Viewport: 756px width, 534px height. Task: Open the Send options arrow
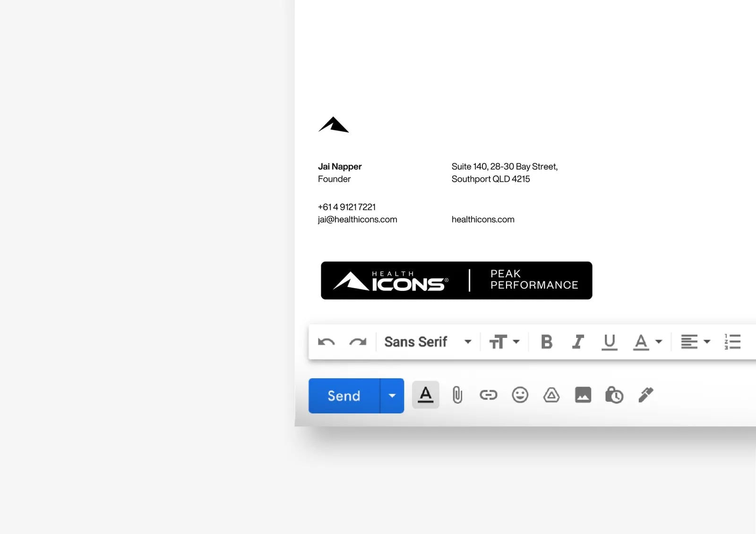pyautogui.click(x=392, y=396)
